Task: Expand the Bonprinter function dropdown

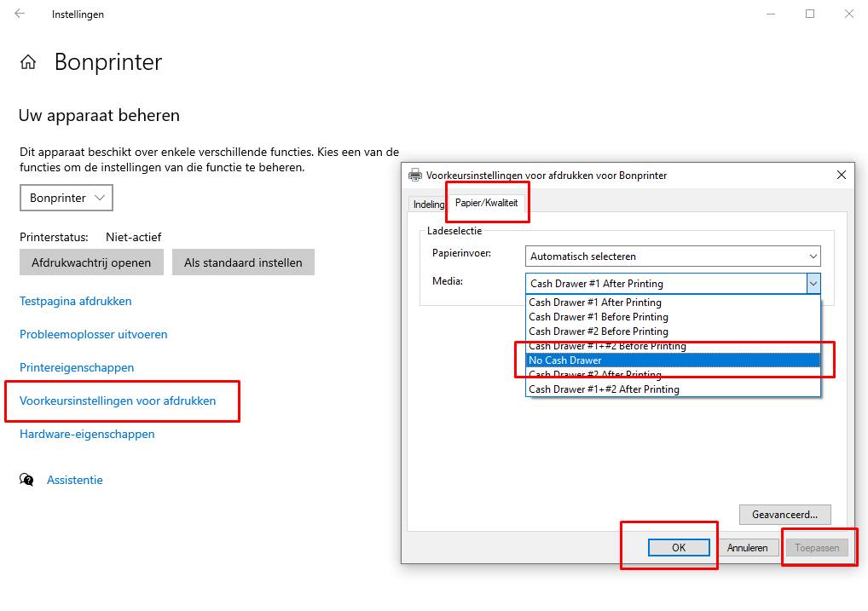Action: click(x=67, y=198)
